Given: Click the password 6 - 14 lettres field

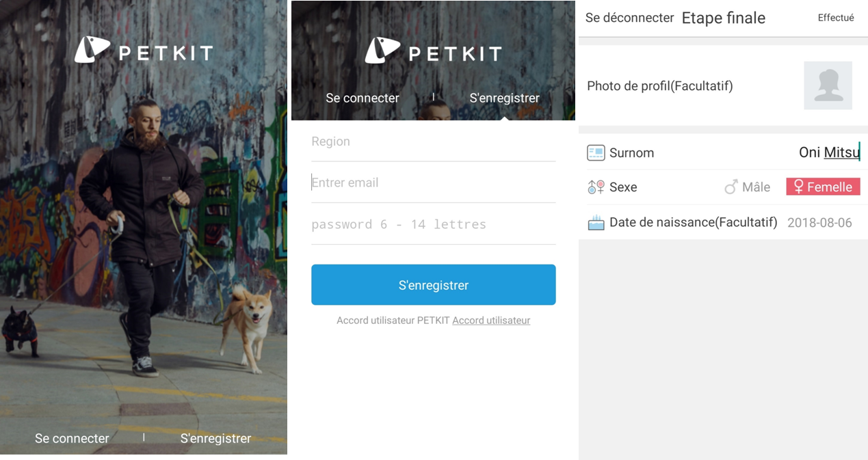Looking at the screenshot, I should tap(434, 224).
